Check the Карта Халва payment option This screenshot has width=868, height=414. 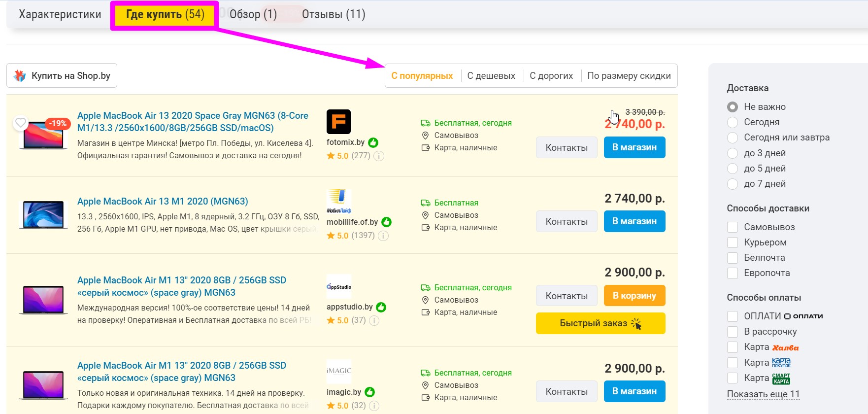(733, 347)
